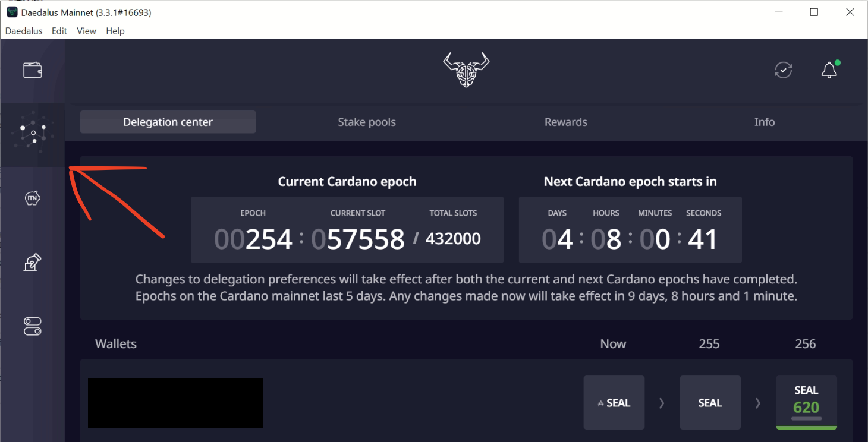
Task: Click the seconds countdown value 41
Action: [703, 239]
